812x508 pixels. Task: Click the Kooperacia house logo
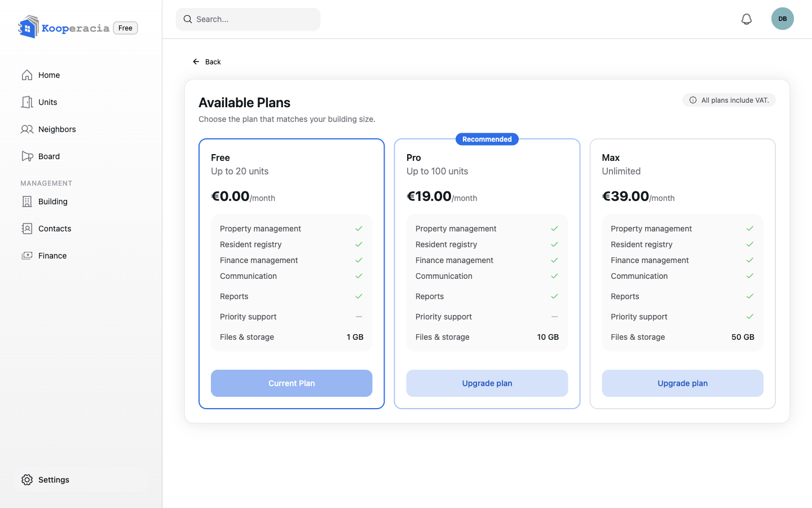point(28,27)
